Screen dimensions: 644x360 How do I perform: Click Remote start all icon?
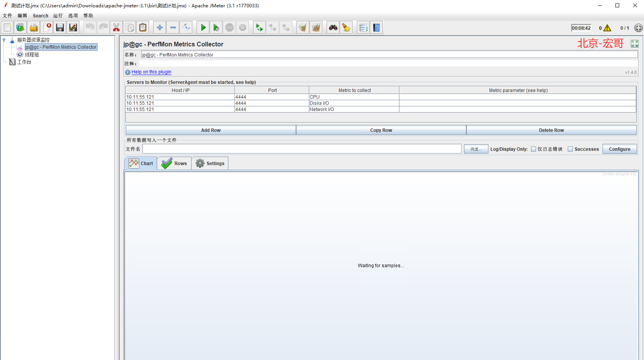point(260,27)
